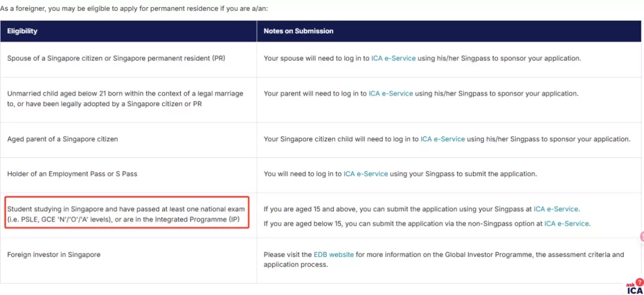
Task: Select 'Student studying in Singapore' eligibility text
Action: tap(126, 214)
